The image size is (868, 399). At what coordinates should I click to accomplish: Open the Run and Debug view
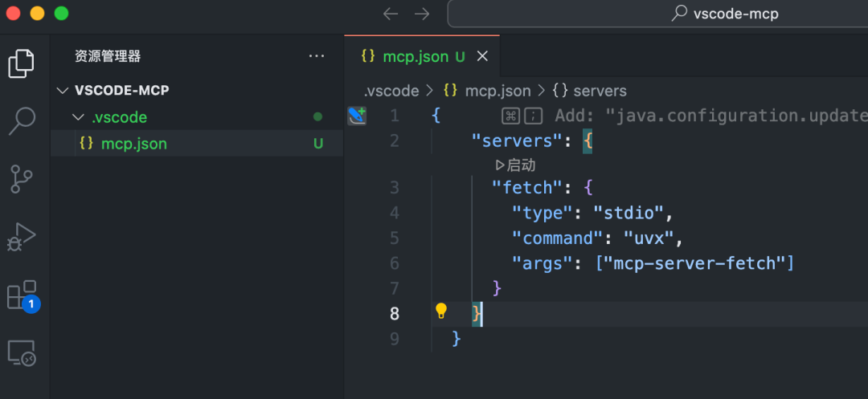click(22, 237)
